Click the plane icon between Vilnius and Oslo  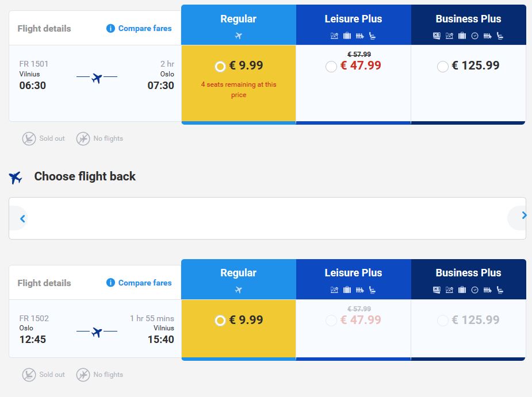pyautogui.click(x=97, y=78)
